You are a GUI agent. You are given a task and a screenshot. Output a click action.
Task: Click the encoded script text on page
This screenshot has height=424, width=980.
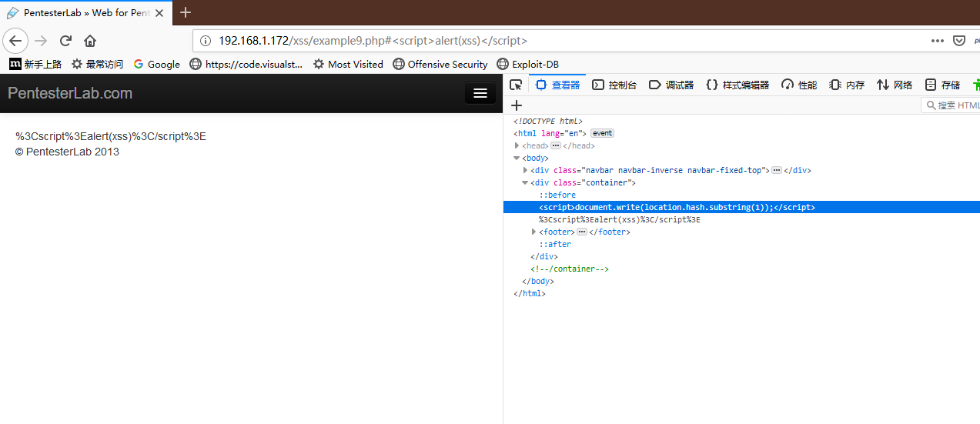(x=111, y=136)
